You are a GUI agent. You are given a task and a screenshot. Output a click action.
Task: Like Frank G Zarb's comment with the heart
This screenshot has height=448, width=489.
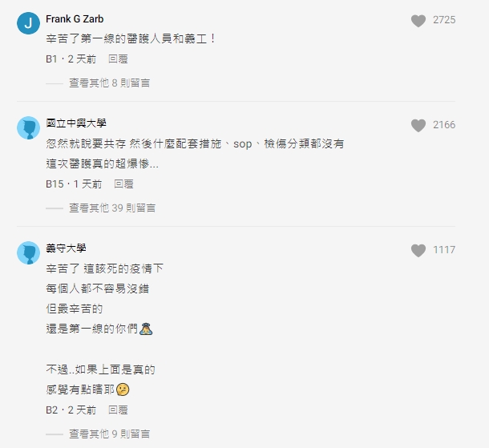click(418, 21)
